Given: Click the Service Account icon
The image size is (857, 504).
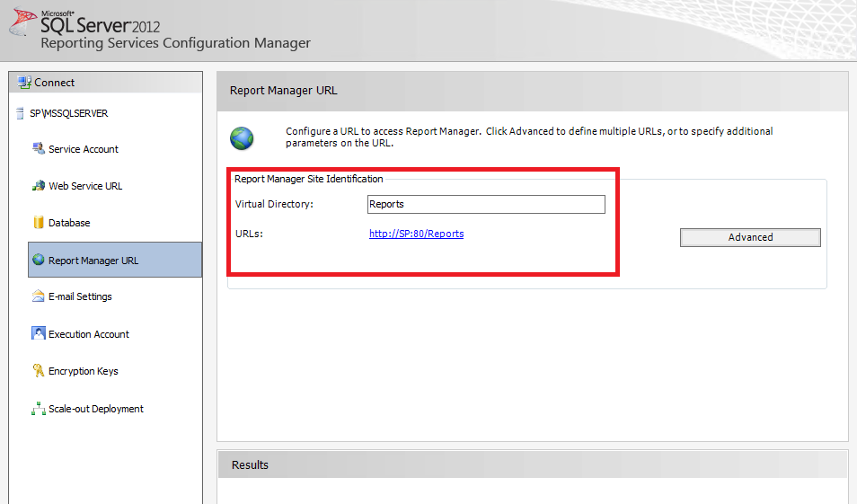Looking at the screenshot, I should click(x=39, y=149).
